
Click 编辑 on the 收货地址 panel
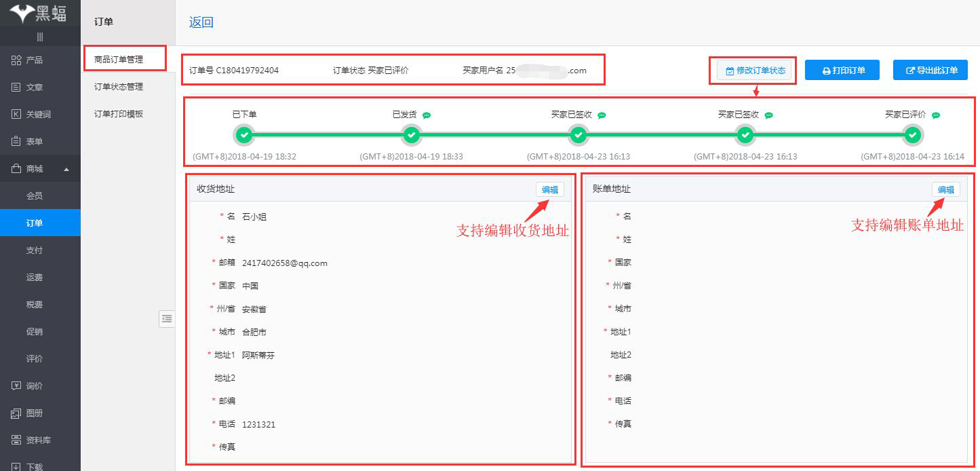549,189
